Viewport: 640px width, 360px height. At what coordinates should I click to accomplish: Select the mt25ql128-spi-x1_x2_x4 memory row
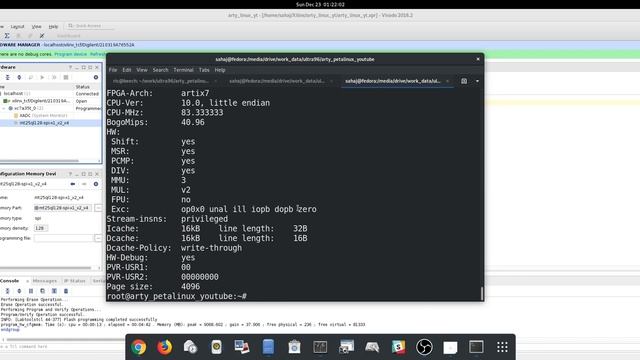pos(51,123)
